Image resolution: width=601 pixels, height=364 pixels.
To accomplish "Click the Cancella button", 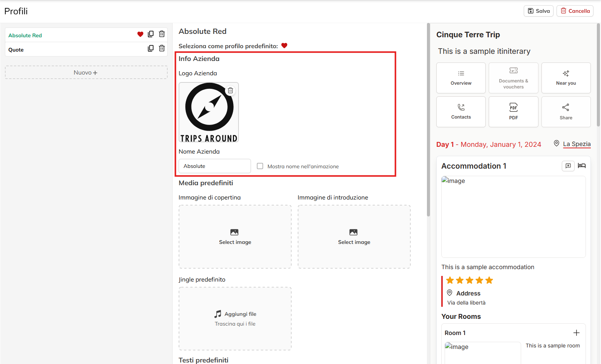I will 575,11.
